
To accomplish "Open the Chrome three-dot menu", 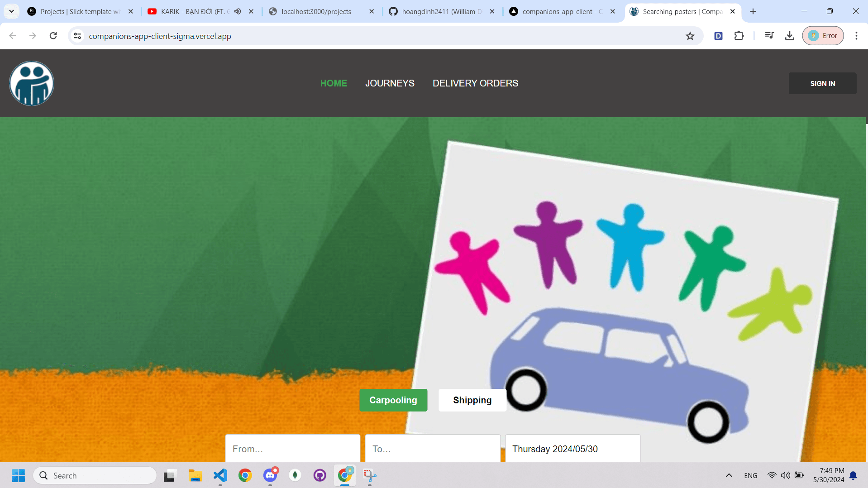I will pos(856,36).
